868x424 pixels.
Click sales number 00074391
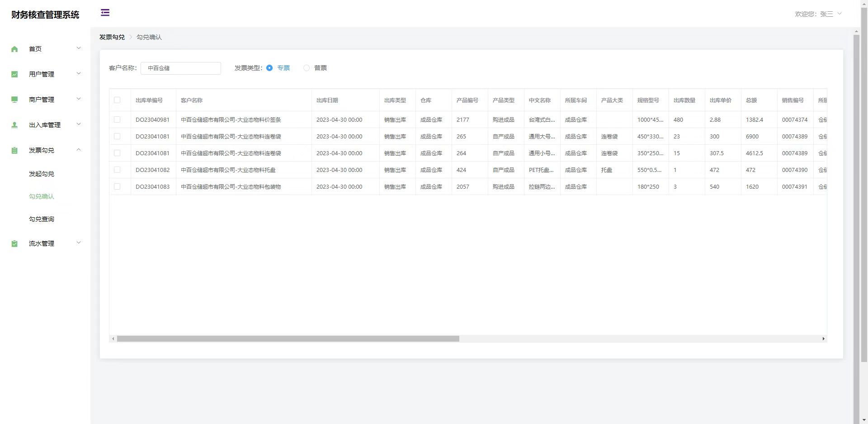(795, 186)
